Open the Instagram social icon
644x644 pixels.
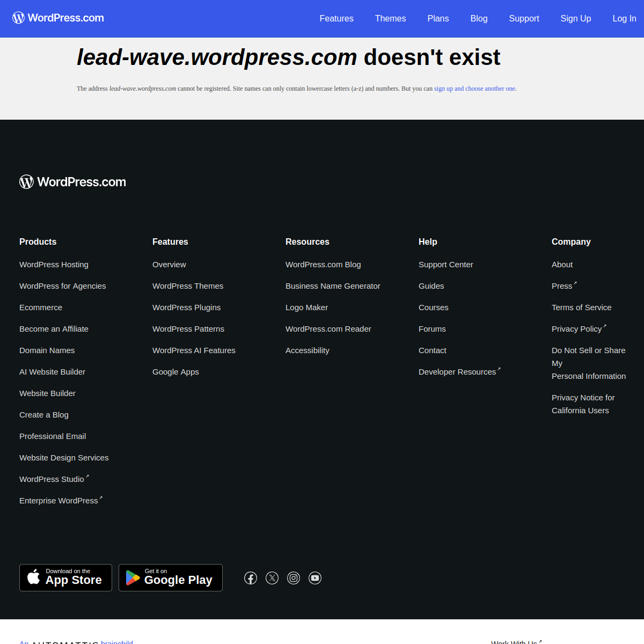pos(294,578)
